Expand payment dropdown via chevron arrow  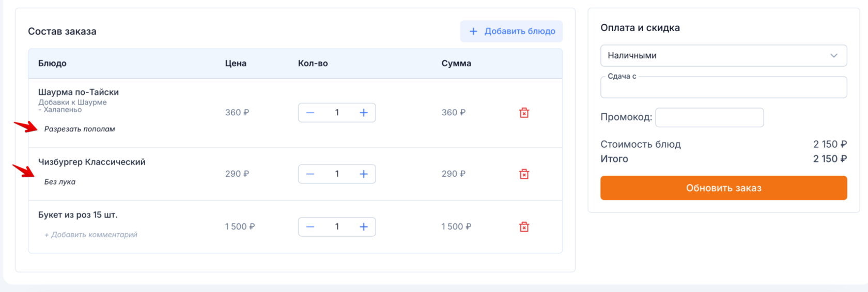833,55
